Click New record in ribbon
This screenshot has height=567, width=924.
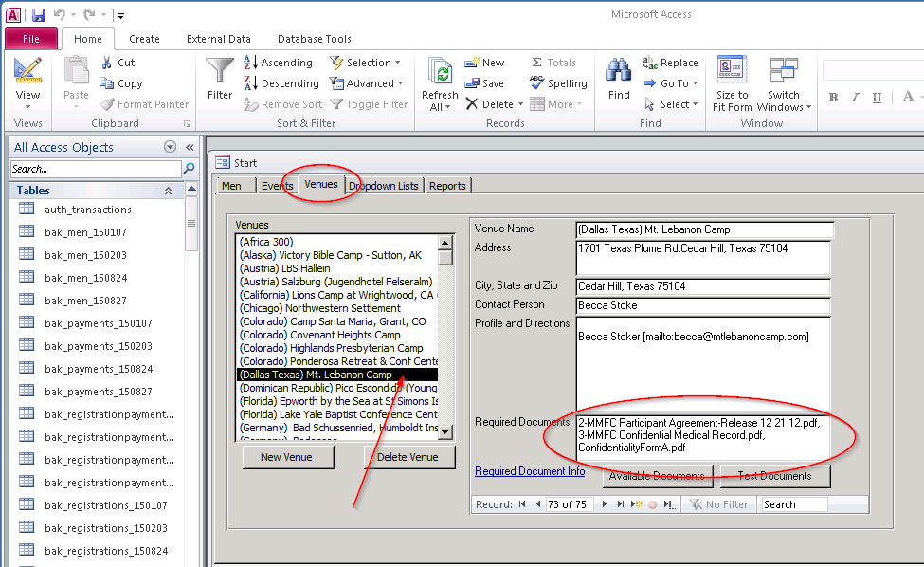(x=484, y=63)
